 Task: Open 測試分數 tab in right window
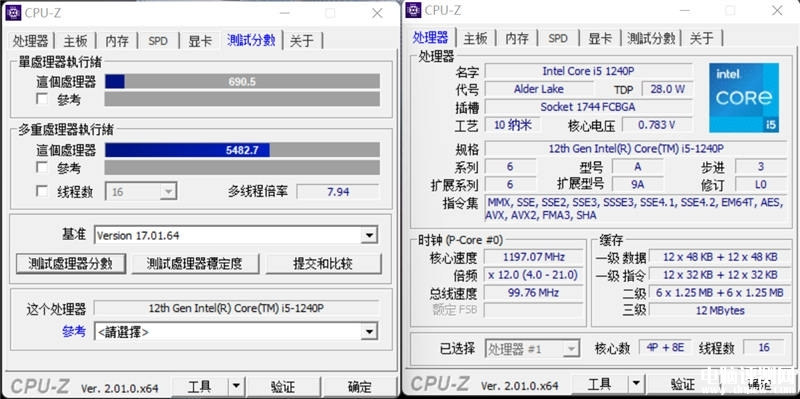point(651,38)
